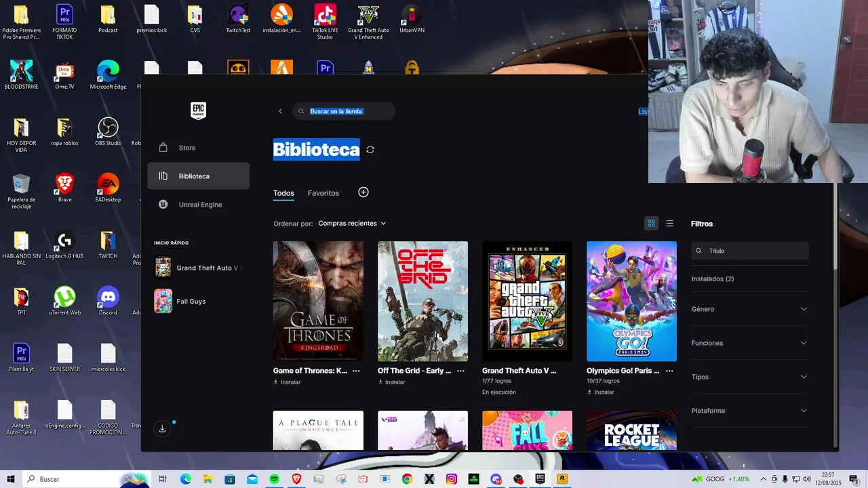
Task: Open more options for Game of Thrones
Action: pyautogui.click(x=356, y=371)
